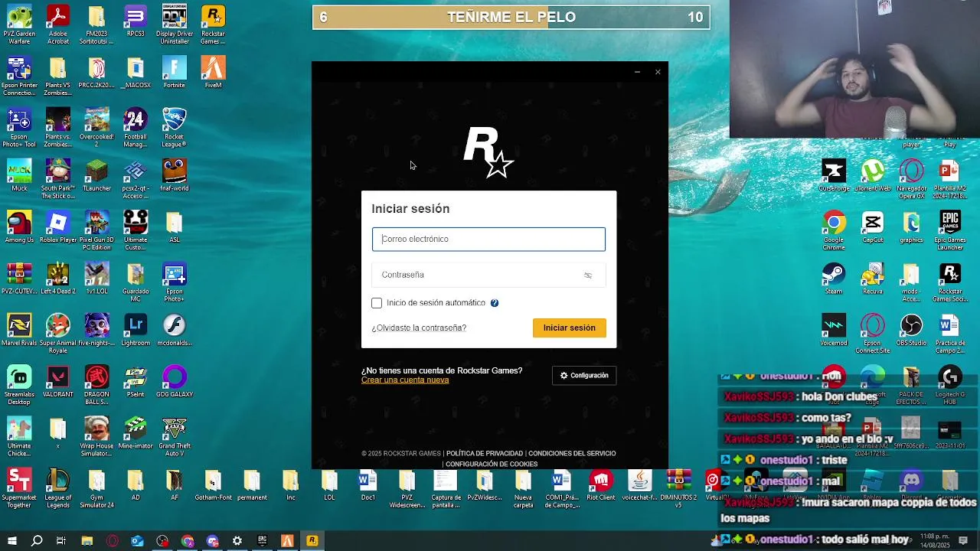Viewport: 980px width, 551px height.
Task: Open the Recuva desktop icon
Action: [872, 279]
